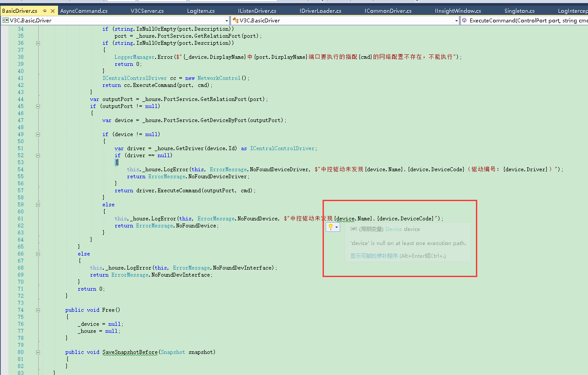588x375 pixels.
Task: Click the class icon beside V3C.BasicDriver
Action: click(236, 20)
